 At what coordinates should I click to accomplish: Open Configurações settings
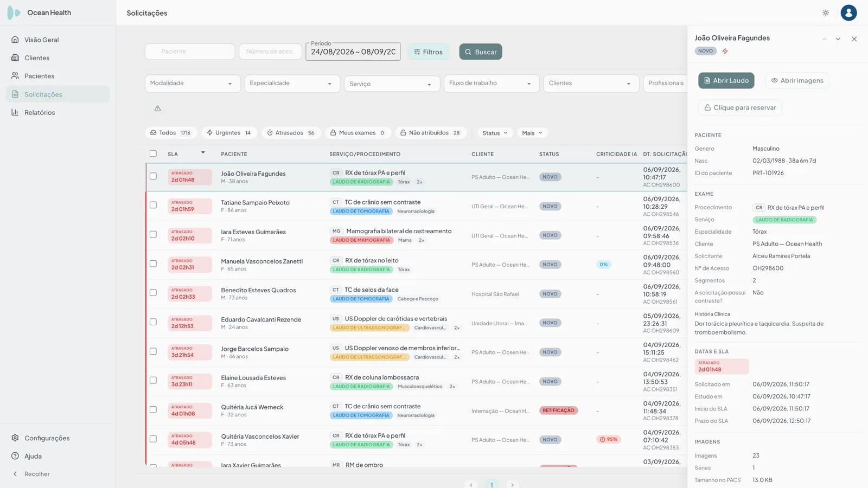pos(58,438)
